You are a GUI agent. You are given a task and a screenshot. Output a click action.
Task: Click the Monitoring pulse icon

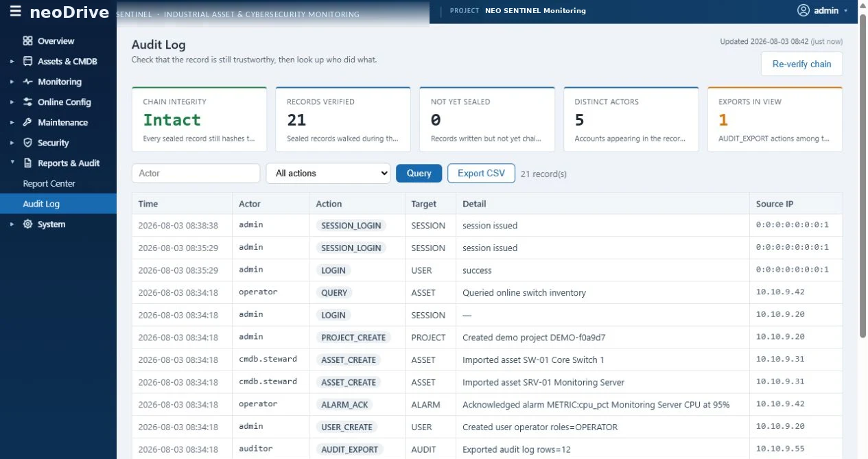coord(27,82)
